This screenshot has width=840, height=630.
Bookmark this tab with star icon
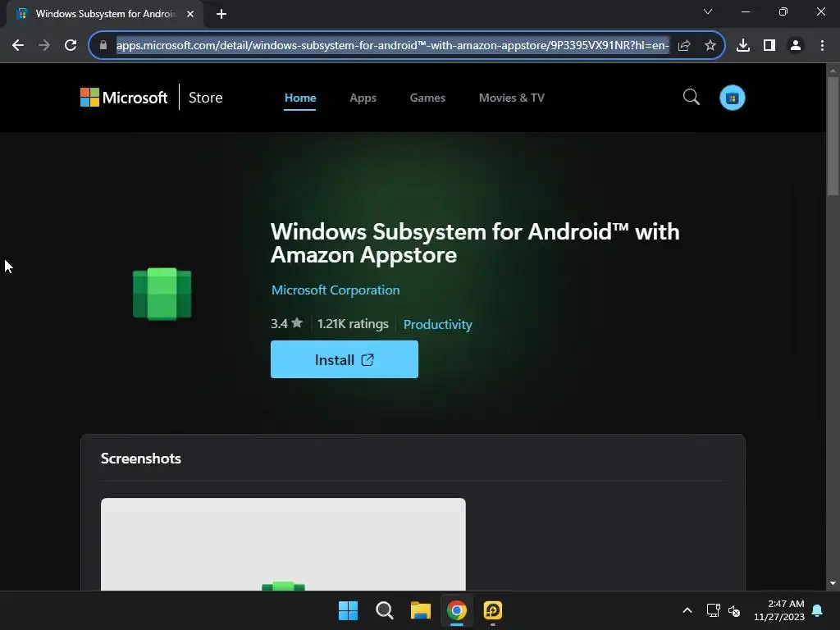(710, 46)
